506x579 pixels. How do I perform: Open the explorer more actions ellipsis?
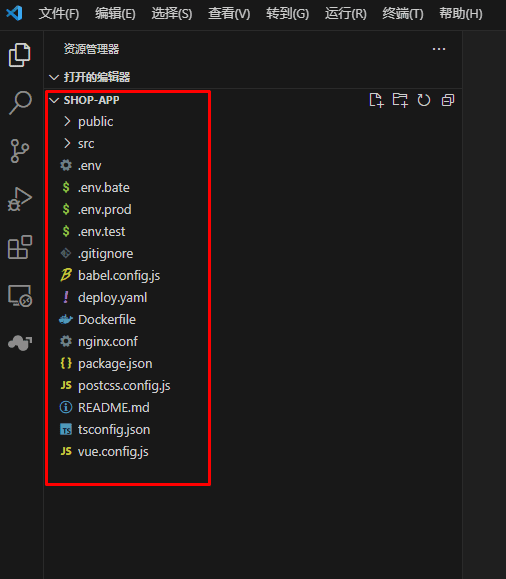(439, 49)
